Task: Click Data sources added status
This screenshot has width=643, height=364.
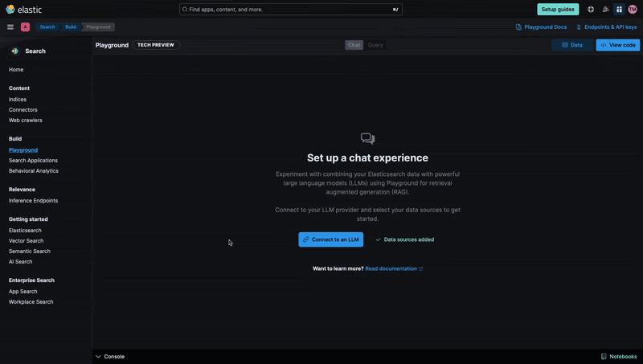Action: 405,239
